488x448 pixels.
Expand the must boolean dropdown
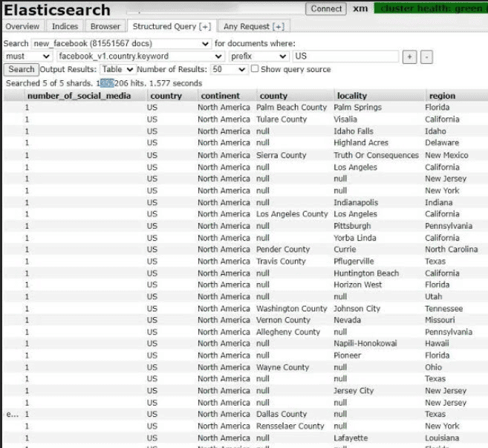coord(28,56)
